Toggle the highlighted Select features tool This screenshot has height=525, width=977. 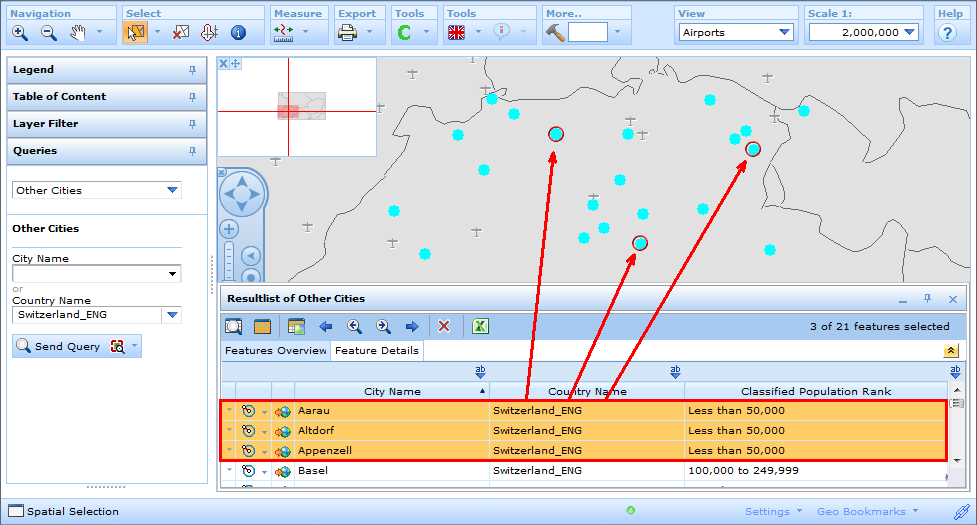pyautogui.click(x=135, y=33)
